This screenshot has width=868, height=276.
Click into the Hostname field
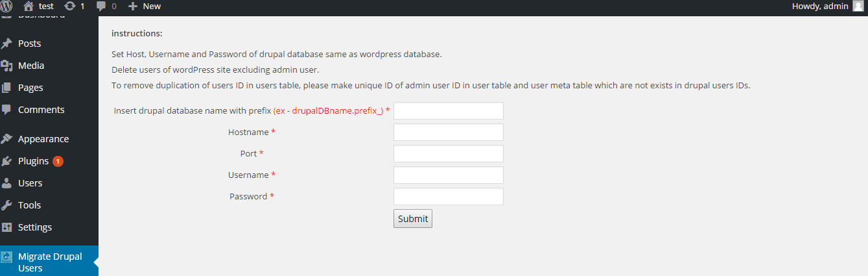449,132
